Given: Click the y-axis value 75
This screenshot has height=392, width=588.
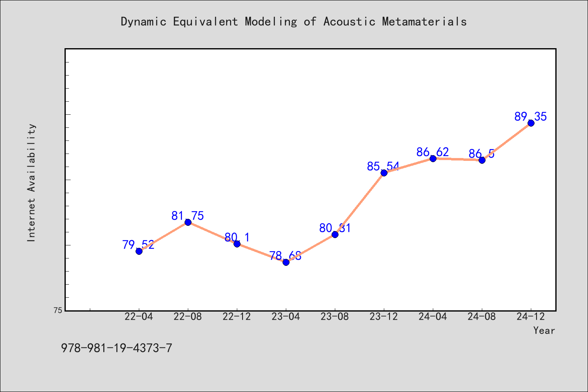Looking at the screenshot, I should coord(58,310).
